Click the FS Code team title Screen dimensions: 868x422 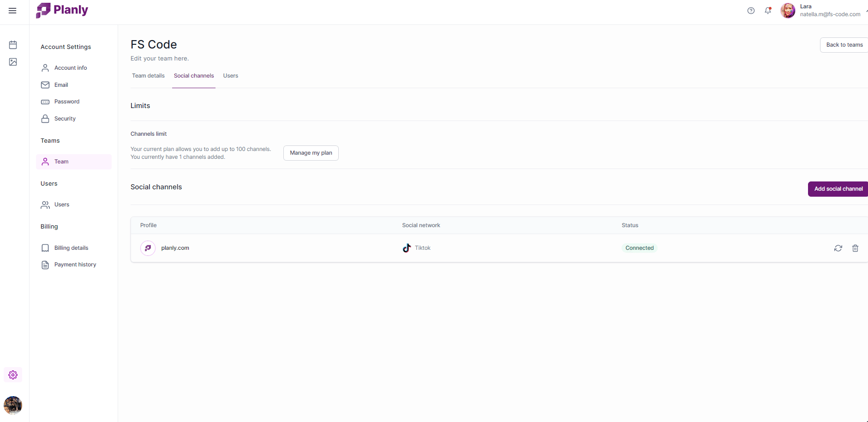154,44
